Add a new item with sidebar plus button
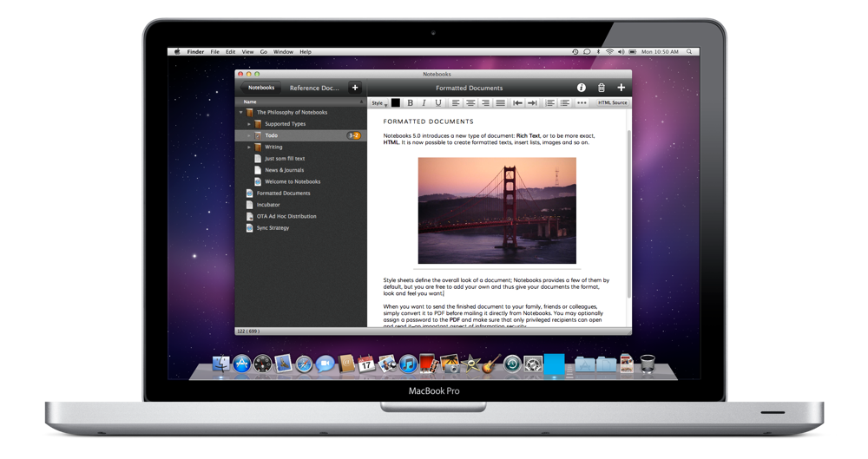The image size is (868, 459). [x=354, y=88]
